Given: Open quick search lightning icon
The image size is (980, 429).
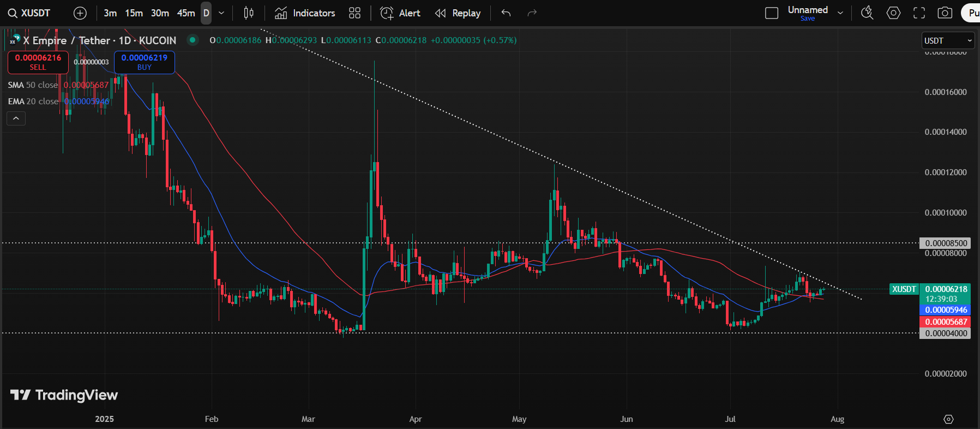Looking at the screenshot, I should [x=867, y=13].
